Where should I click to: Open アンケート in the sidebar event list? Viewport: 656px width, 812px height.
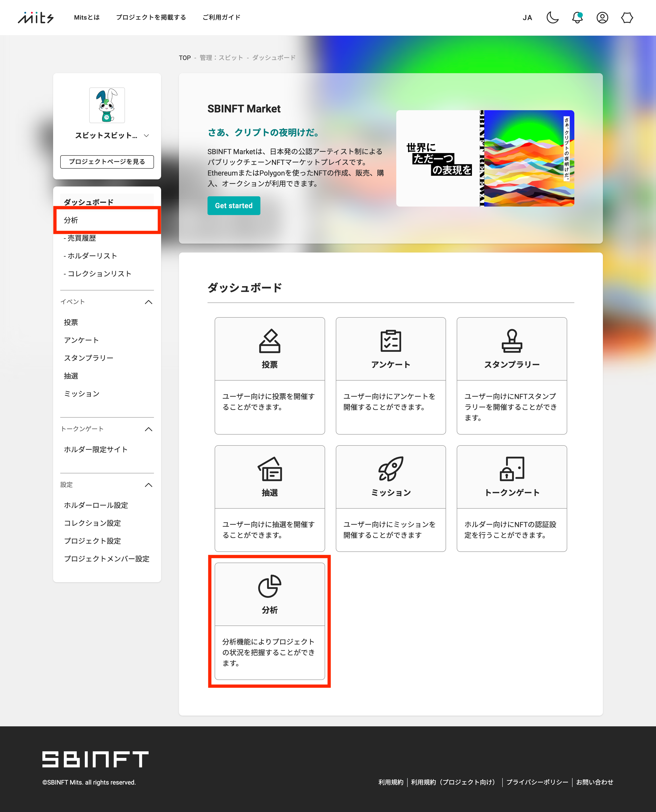81,340
